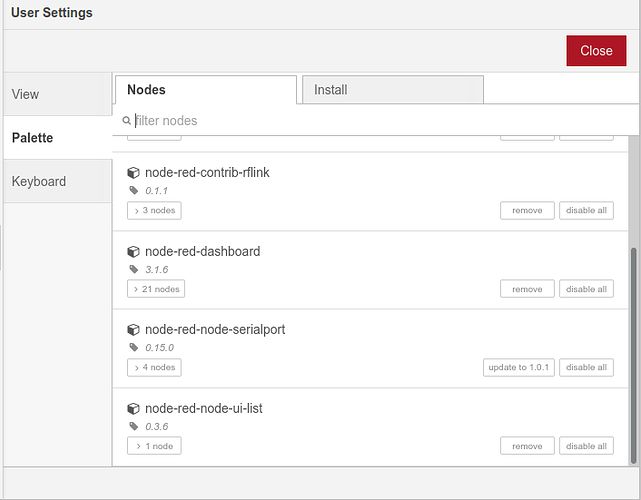Click version number 0.1.1
This screenshot has width=641, height=500.
pos(156,191)
